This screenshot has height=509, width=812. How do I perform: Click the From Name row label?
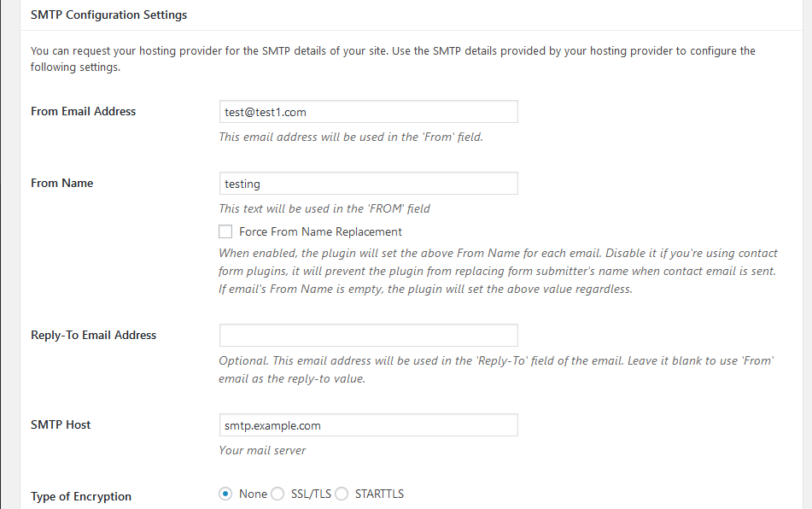point(62,183)
